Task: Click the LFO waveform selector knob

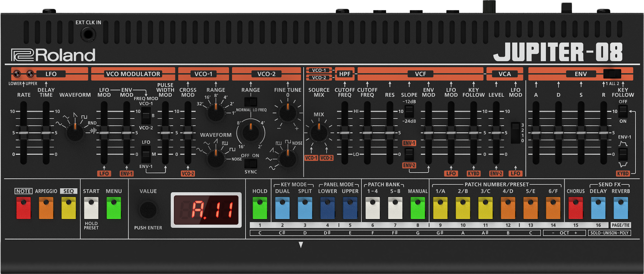Action: coord(75,132)
